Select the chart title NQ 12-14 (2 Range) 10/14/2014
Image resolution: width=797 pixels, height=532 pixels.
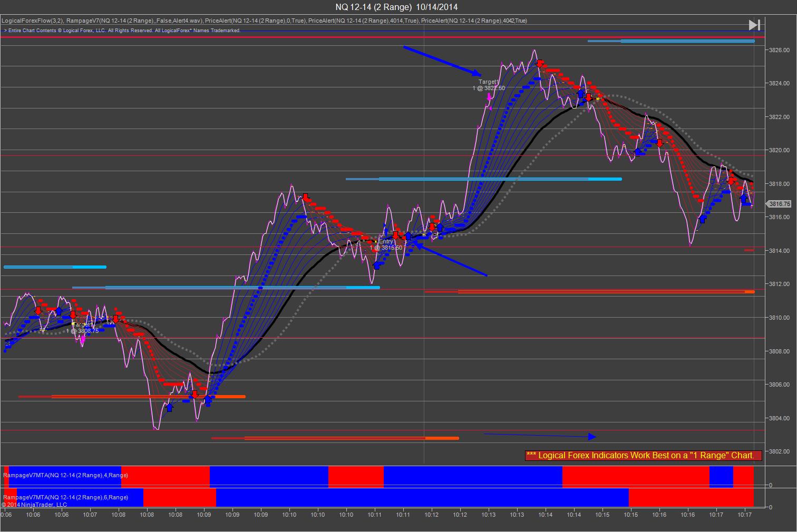[396, 7]
